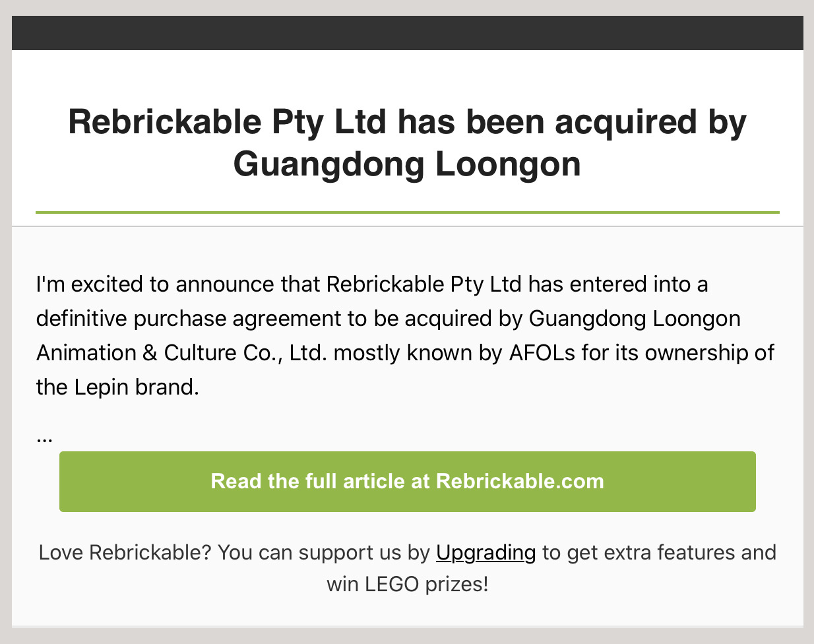Click "to get extra features and" text
The image size is (814, 644).
coord(658,552)
